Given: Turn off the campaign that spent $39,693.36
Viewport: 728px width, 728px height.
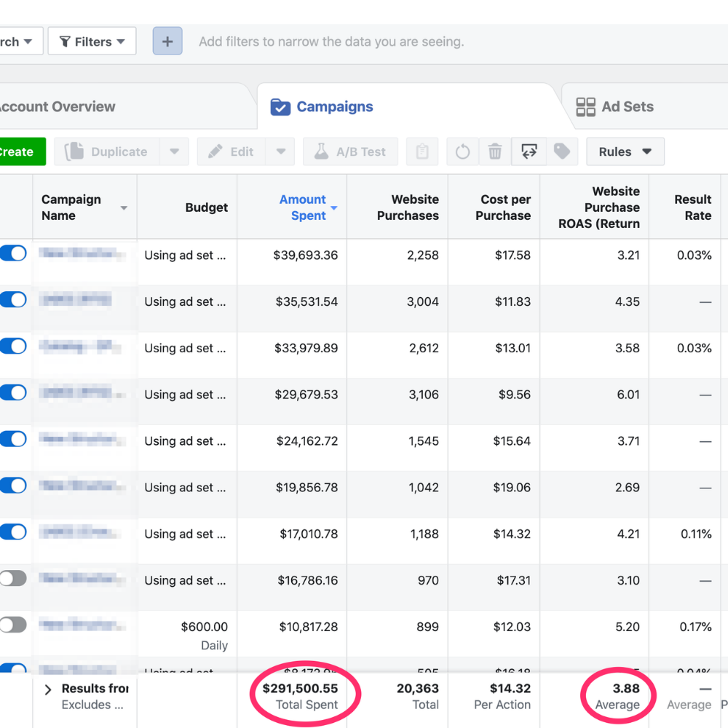Looking at the screenshot, I should click(13, 253).
